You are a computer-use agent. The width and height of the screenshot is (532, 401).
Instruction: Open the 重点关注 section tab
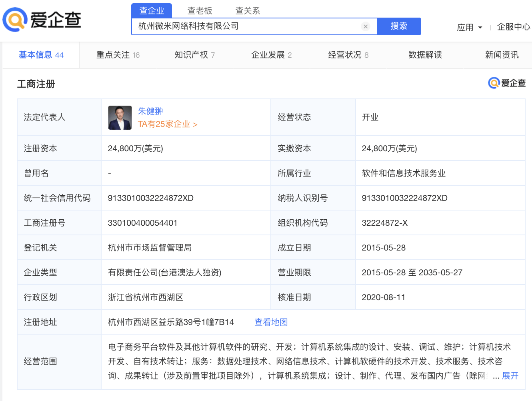click(x=113, y=55)
